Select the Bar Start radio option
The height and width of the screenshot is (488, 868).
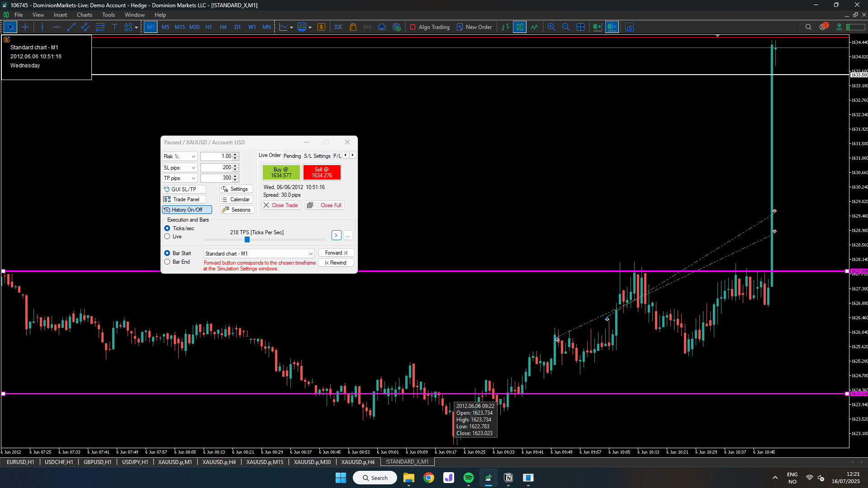[x=167, y=253]
